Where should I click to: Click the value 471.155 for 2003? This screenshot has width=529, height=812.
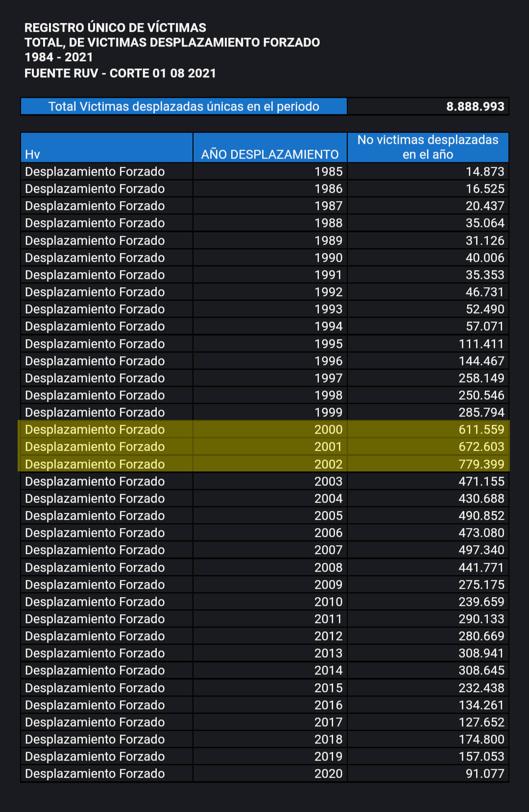(481, 482)
